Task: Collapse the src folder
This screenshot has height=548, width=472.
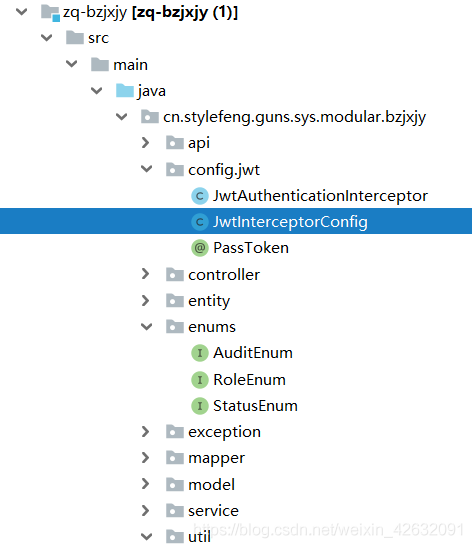Action: point(46,37)
